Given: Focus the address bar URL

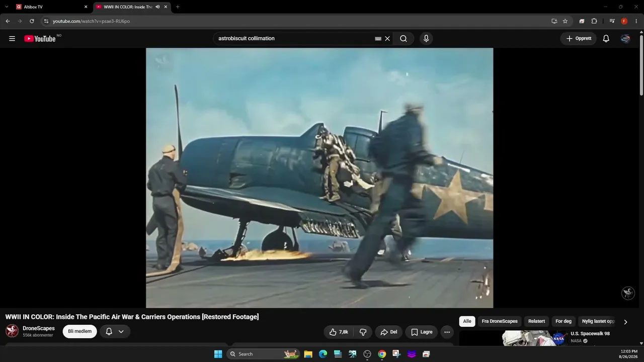Looking at the screenshot, I should click(91, 21).
